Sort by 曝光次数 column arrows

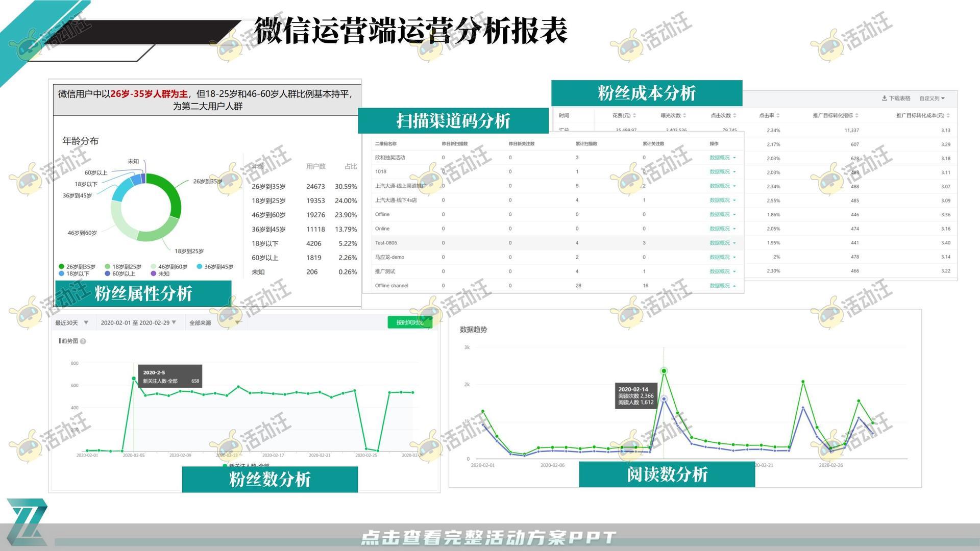684,116
